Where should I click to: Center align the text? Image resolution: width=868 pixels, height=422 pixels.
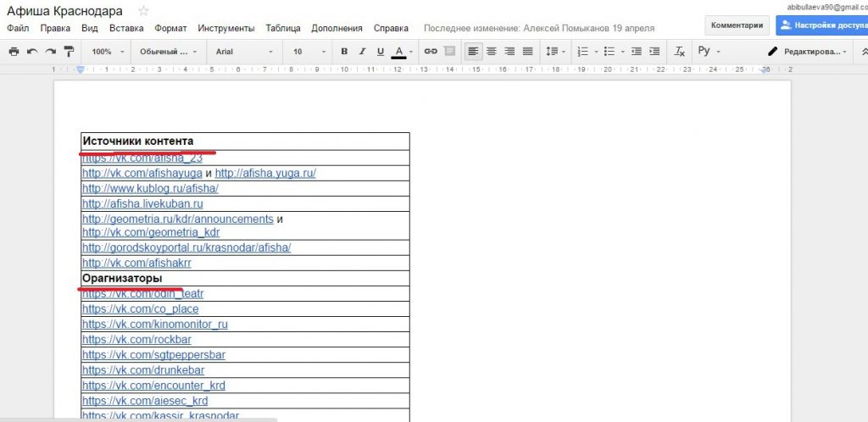(491, 52)
